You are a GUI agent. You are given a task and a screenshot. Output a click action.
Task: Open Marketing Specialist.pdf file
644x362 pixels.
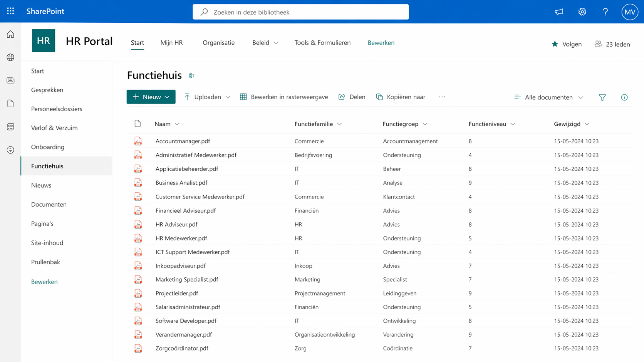tap(187, 279)
